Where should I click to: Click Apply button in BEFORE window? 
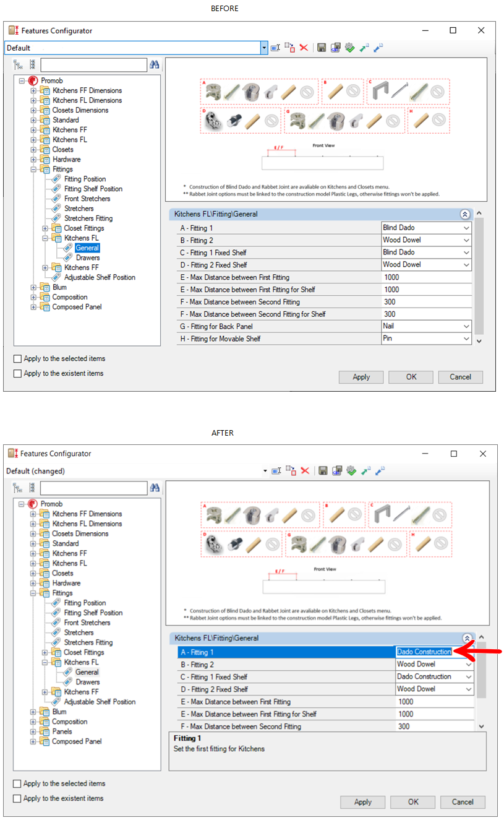point(361,377)
